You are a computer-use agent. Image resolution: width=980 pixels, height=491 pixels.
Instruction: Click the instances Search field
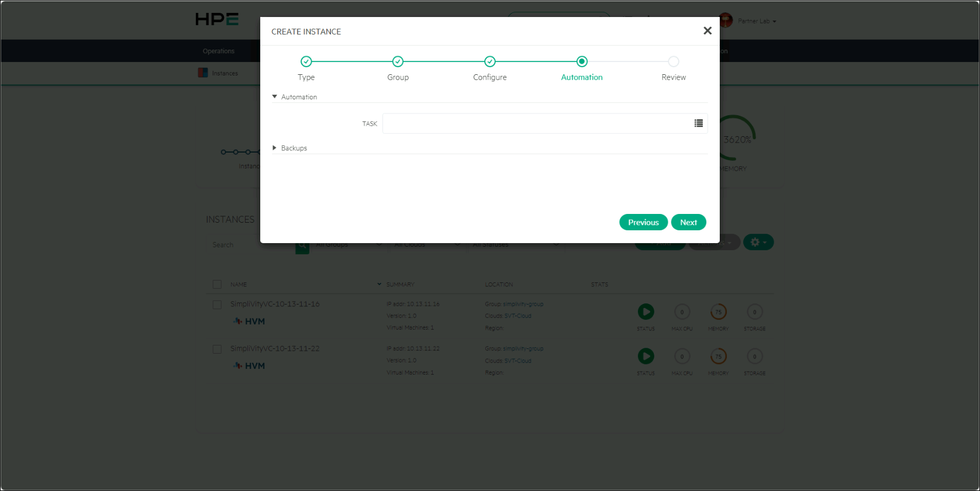(251, 245)
